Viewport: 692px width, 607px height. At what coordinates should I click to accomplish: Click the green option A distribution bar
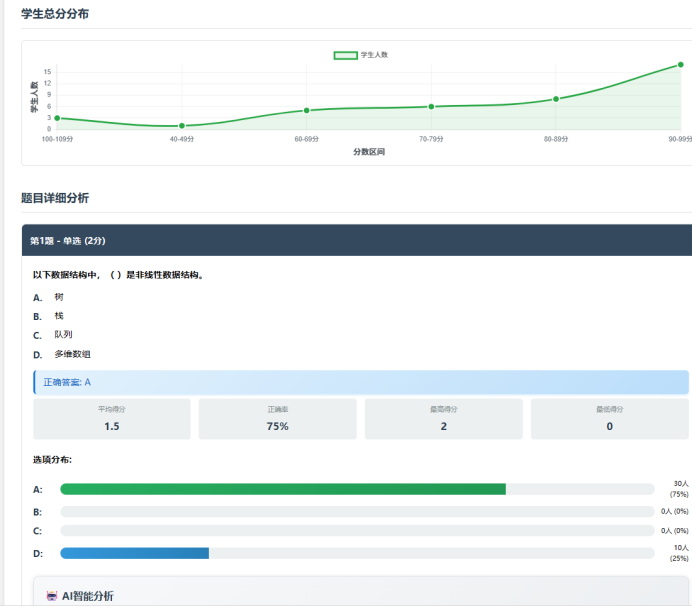(283, 489)
